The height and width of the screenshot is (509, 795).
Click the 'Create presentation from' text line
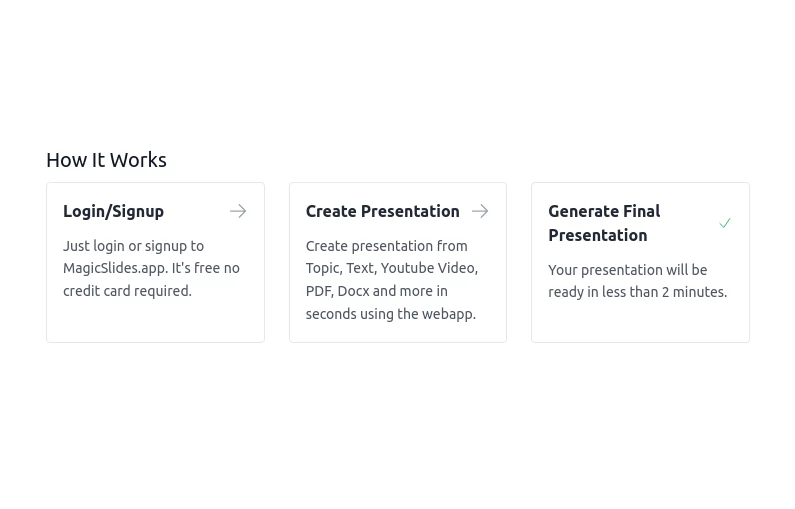[386, 246]
